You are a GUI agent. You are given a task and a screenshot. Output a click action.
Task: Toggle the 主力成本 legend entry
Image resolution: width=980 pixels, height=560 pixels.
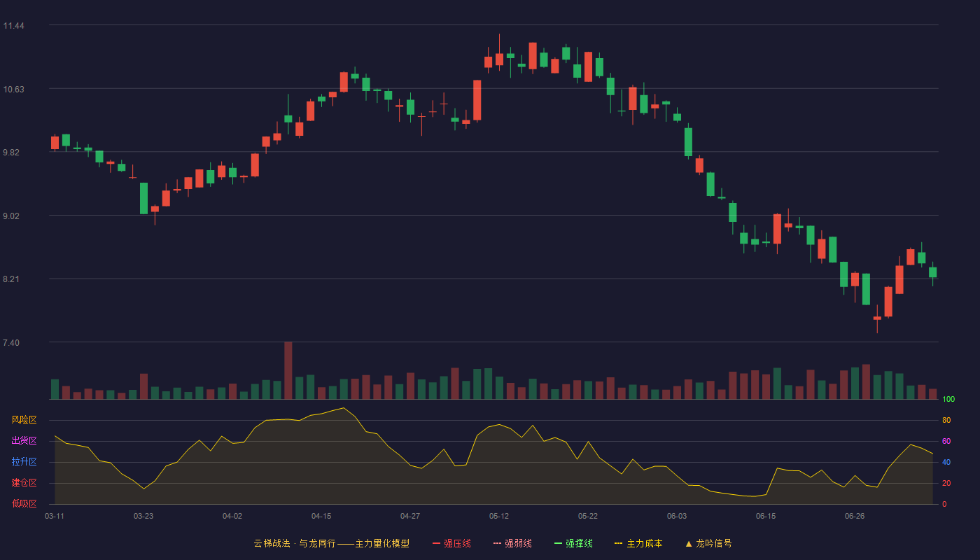(638, 543)
